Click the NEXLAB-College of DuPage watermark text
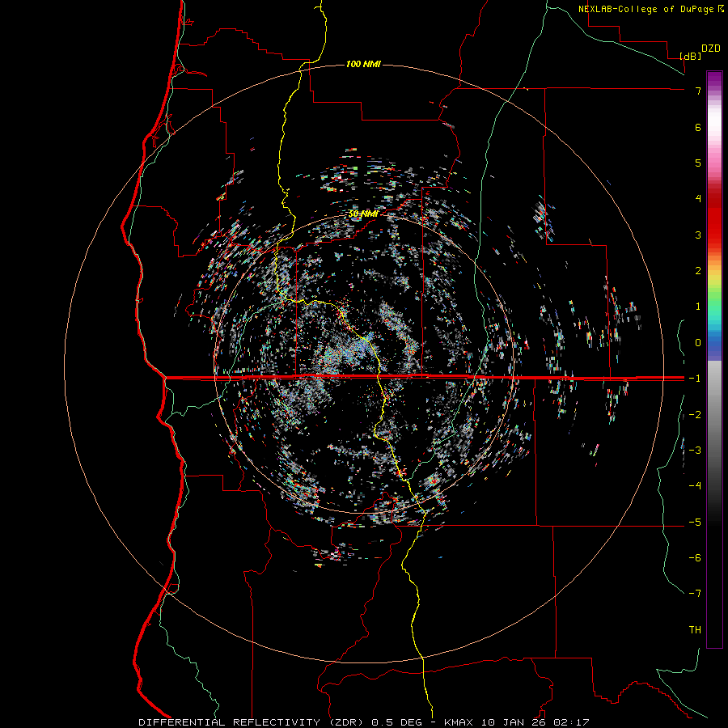The image size is (728, 728). point(650,9)
